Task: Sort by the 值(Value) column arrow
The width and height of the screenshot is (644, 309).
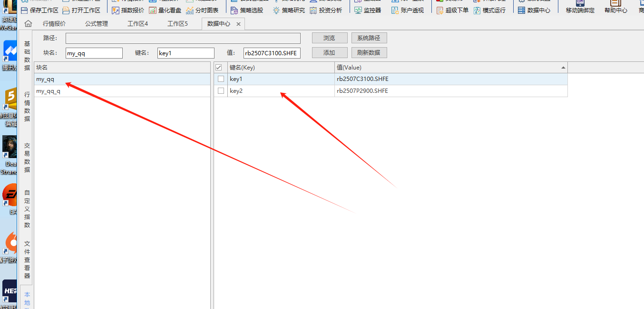Action: (x=564, y=68)
